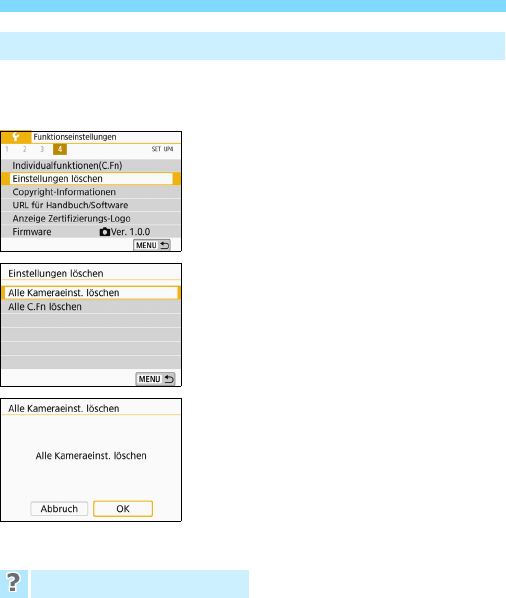This screenshot has width=506, height=598.
Task: Select Alle C.Fn löschen option
Action: tap(91, 307)
